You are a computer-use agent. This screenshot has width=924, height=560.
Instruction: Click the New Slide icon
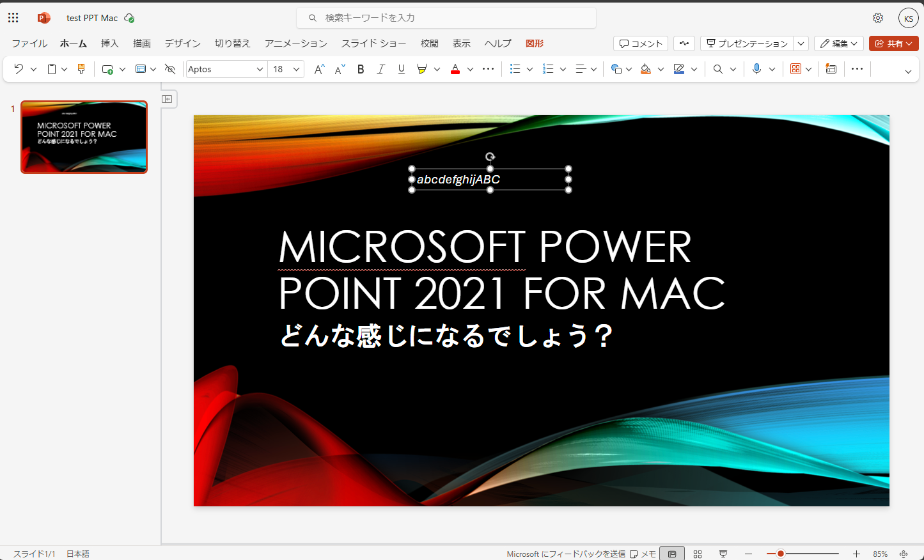pos(109,68)
